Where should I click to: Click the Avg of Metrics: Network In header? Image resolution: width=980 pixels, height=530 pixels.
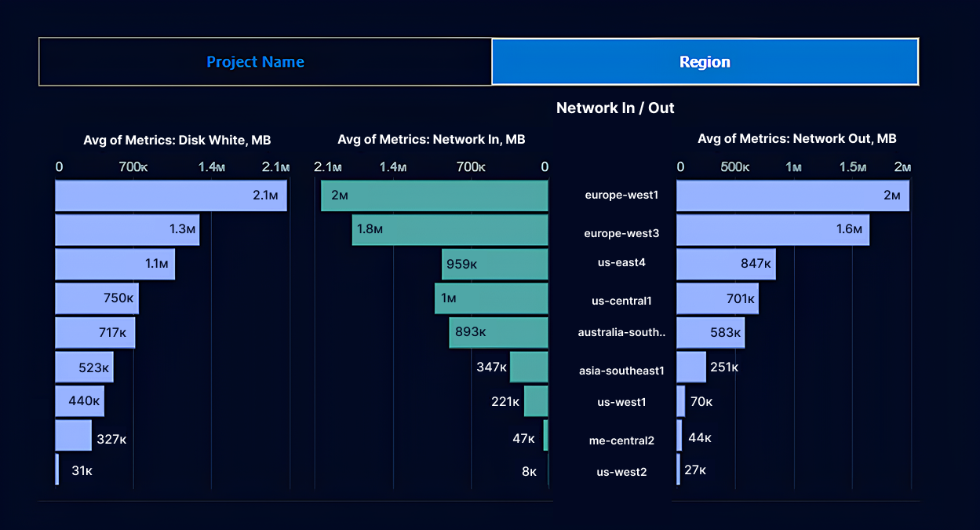coord(430,139)
